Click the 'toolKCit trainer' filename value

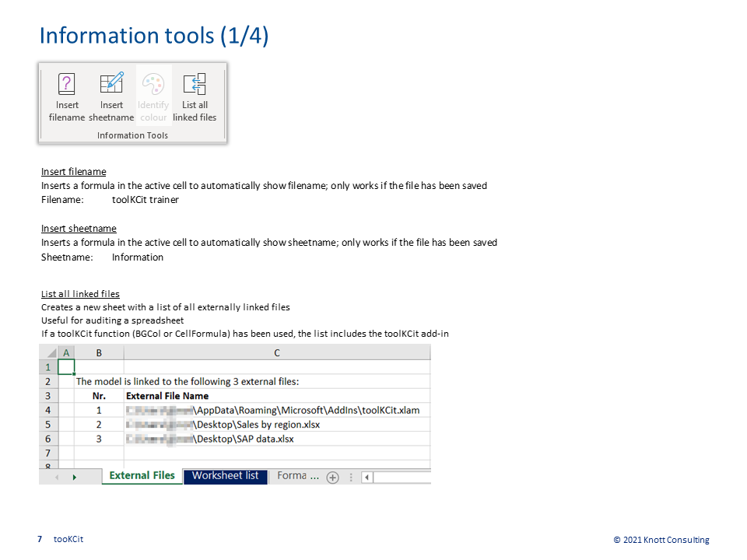pos(146,200)
